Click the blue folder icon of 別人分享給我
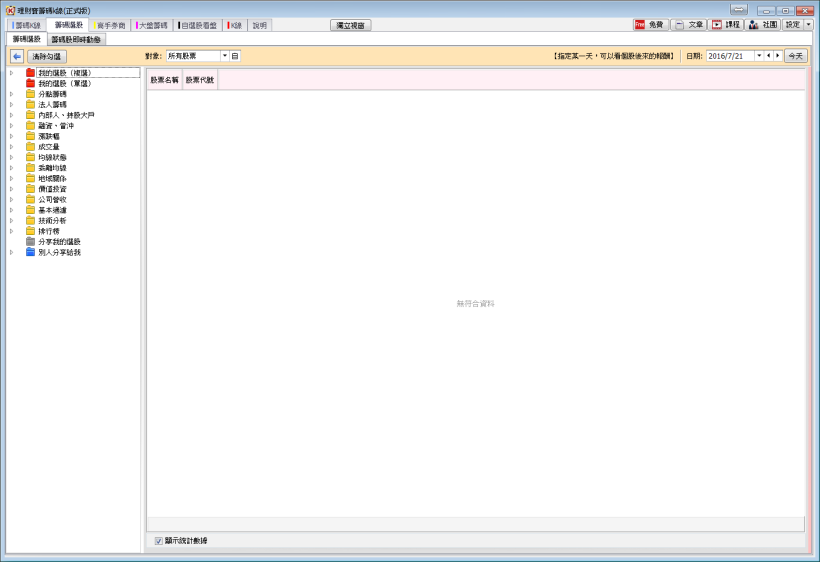 pos(30,252)
